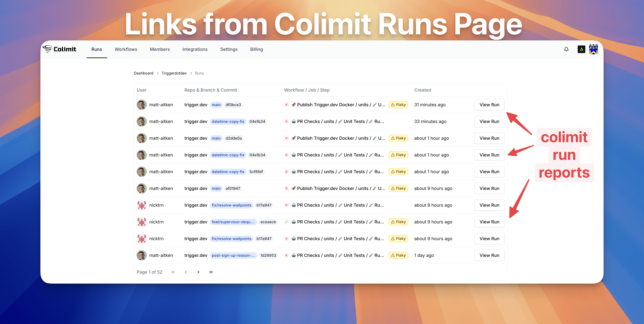Click the success check icon in eceaecb row
The width and height of the screenshot is (644, 324).
(286, 222)
